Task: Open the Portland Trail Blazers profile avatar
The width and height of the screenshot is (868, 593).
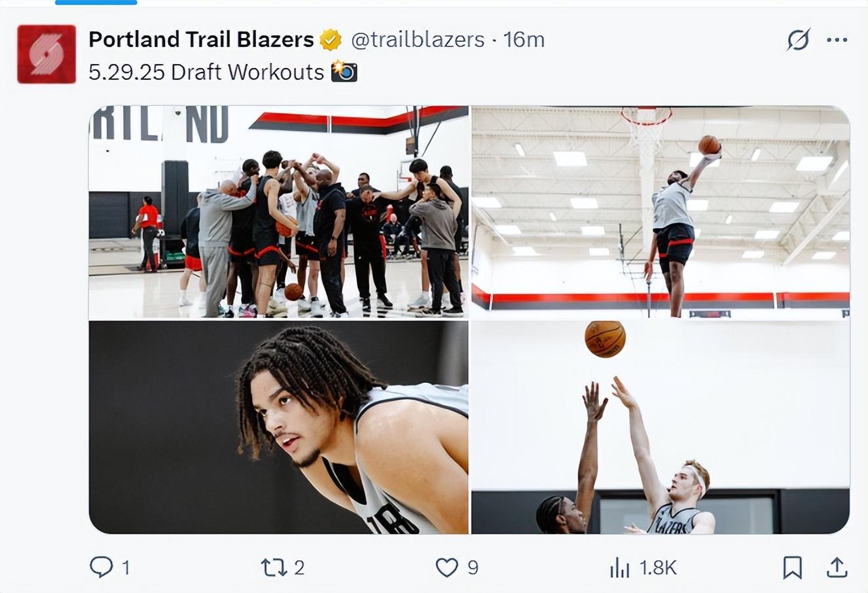Action: click(46, 54)
